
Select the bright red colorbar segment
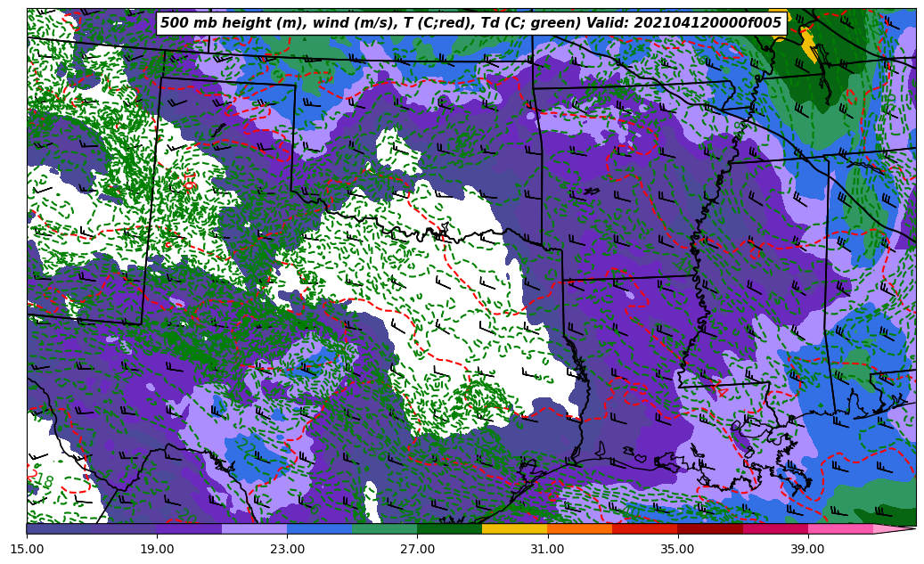(644, 528)
